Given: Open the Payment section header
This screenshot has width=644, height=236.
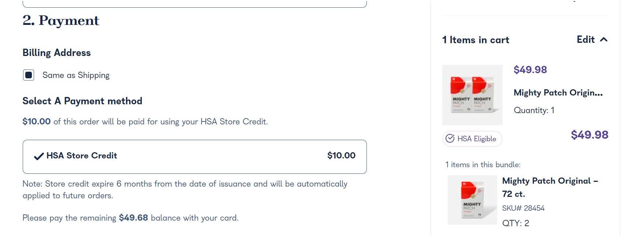Looking at the screenshot, I should (60, 20).
